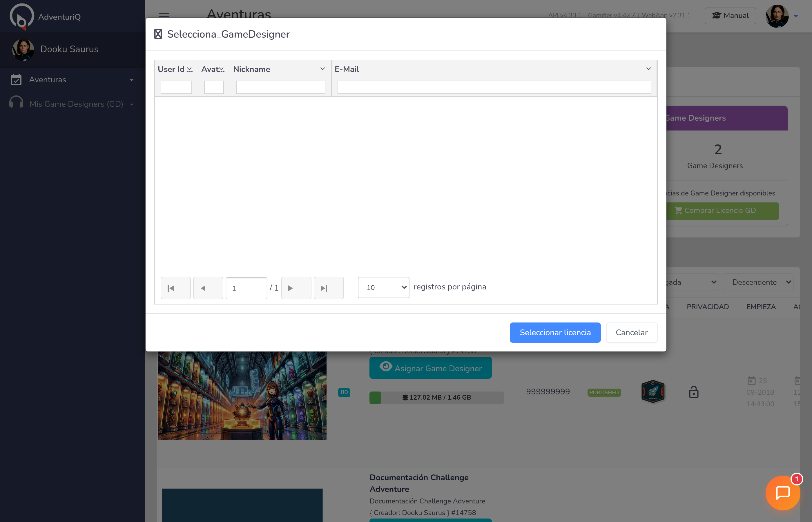The width and height of the screenshot is (812, 522).
Task: Go to last page of records
Action: [x=329, y=288]
